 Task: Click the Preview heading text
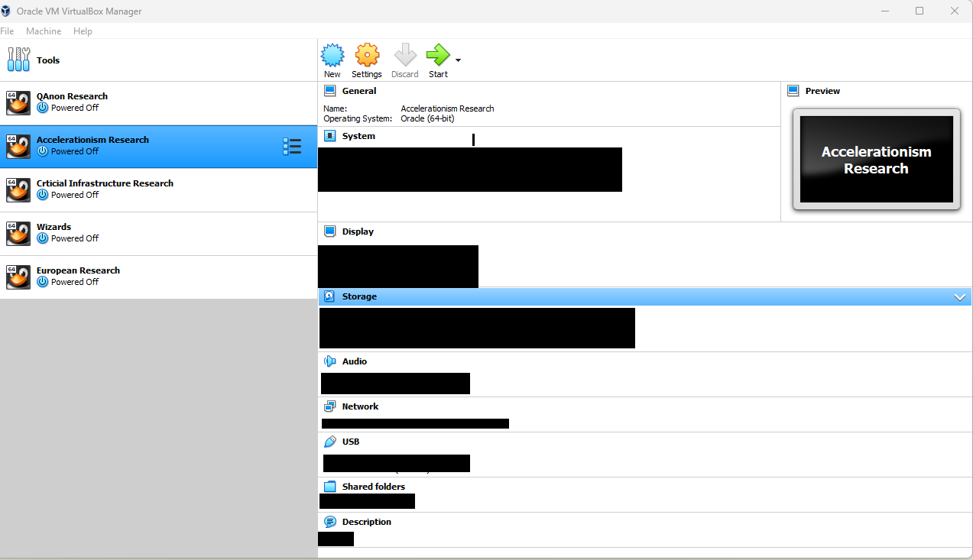coord(822,91)
